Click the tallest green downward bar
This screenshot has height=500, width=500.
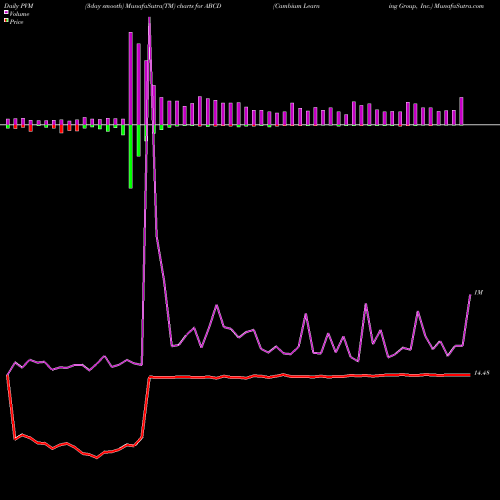coord(131,157)
